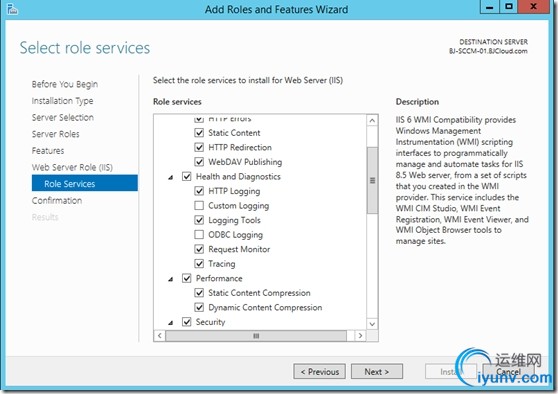558x394 pixels.
Task: Click the horizontal scroll right arrow
Action: coord(360,336)
